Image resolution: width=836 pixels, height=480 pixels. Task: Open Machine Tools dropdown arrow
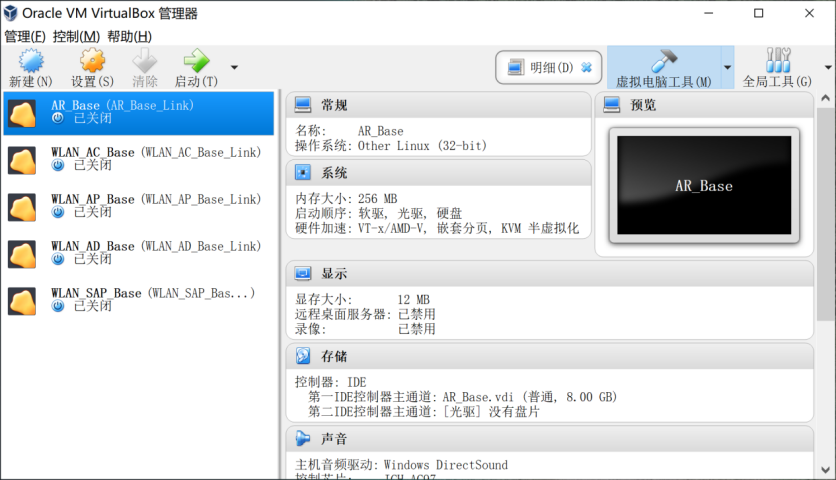728,68
